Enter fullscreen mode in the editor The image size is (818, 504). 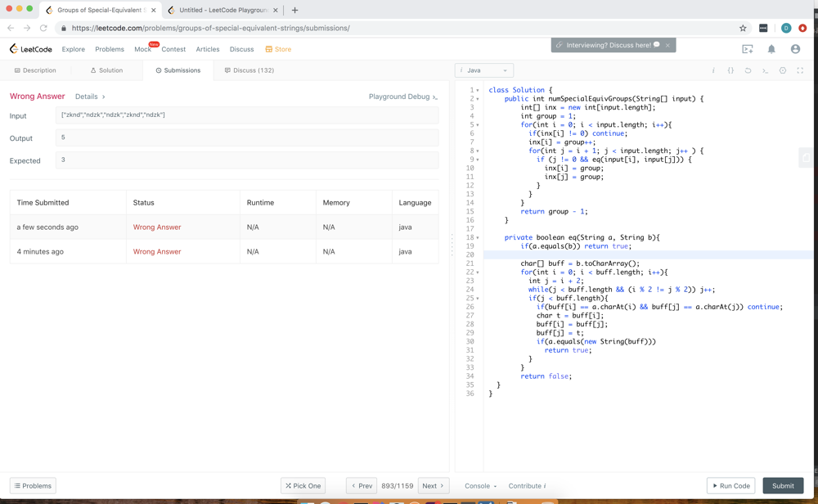[800, 70]
